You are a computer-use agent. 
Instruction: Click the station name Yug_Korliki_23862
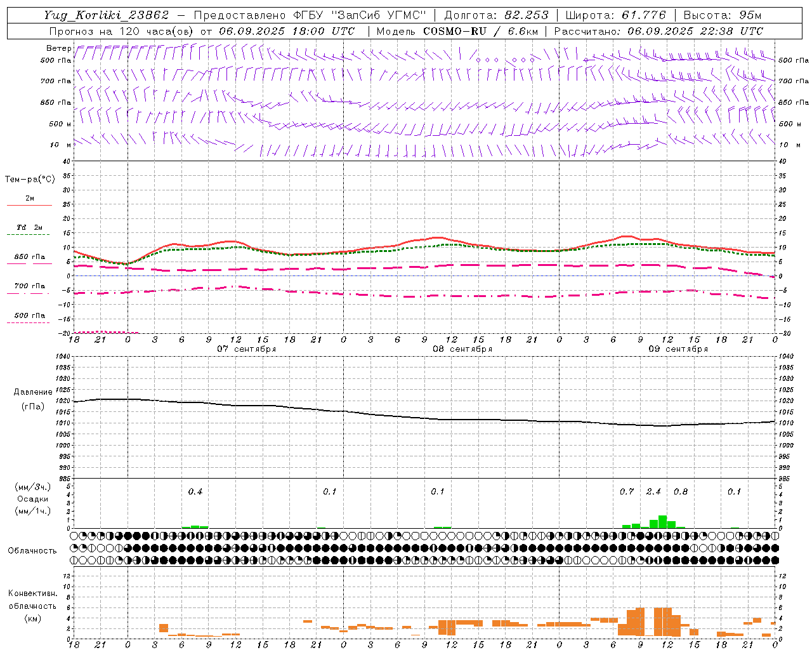(x=107, y=15)
